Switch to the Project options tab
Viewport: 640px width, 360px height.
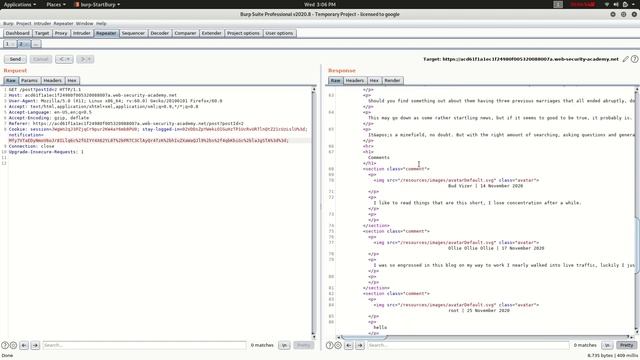click(243, 33)
